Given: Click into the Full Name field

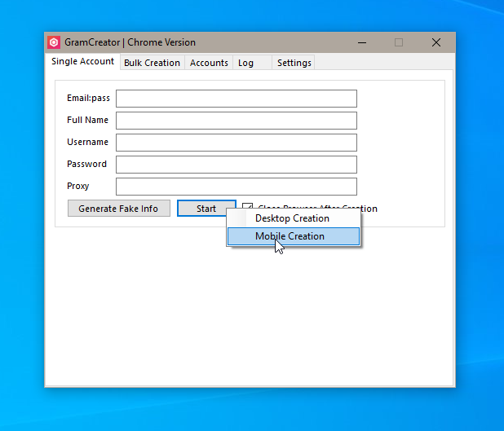Looking at the screenshot, I should pos(237,121).
